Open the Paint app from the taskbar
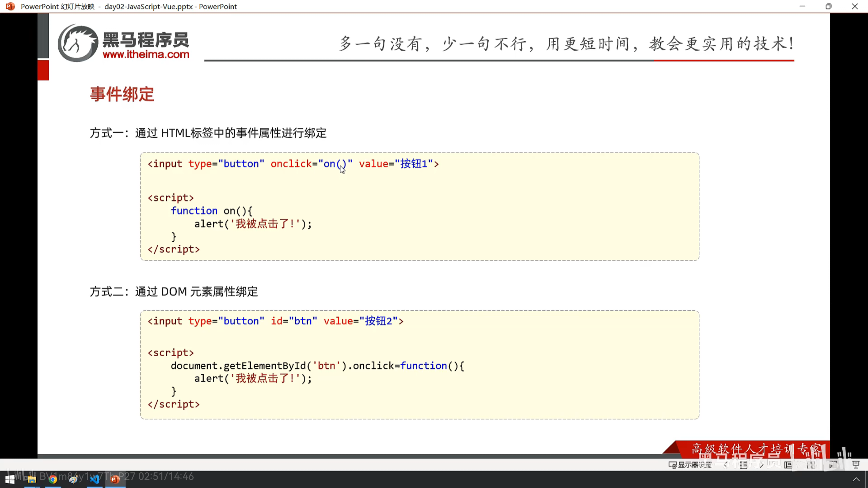Viewport: 868px width, 488px height. coord(74,479)
